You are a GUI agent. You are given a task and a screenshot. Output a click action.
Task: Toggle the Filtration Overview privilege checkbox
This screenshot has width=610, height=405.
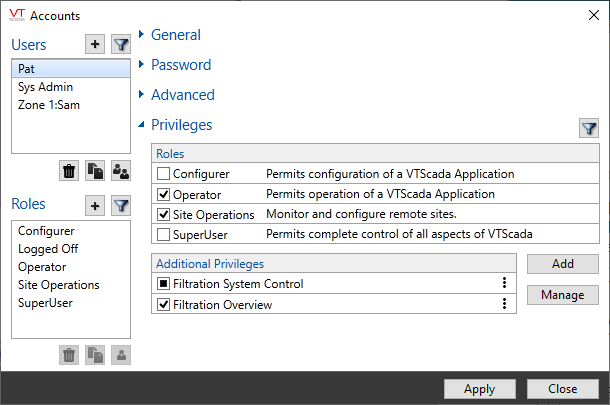pyautogui.click(x=163, y=305)
